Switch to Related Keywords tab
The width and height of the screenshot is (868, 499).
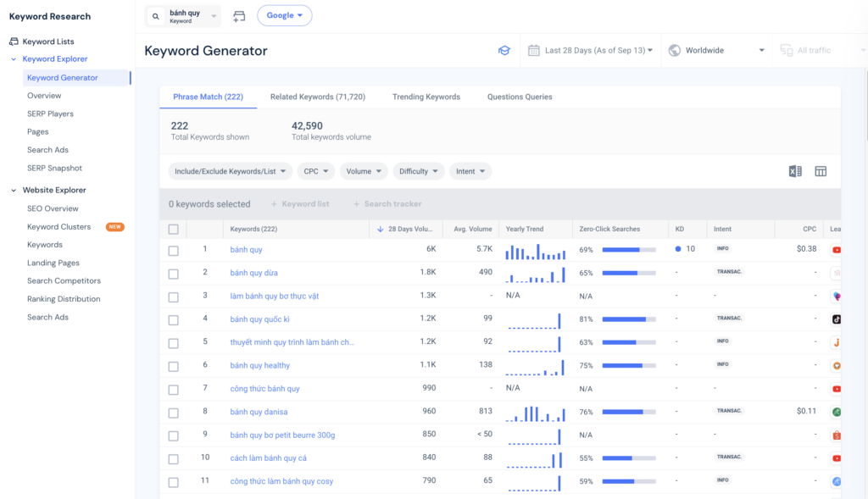click(317, 97)
